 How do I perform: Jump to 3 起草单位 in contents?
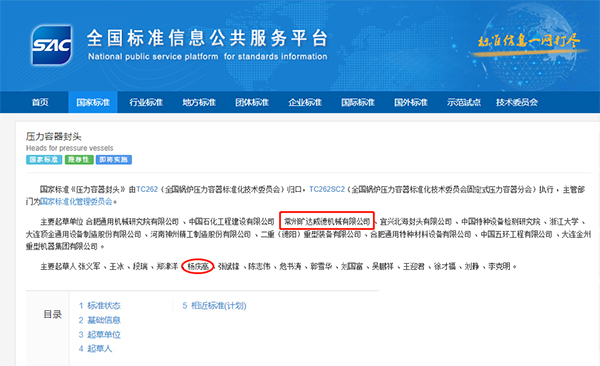click(100, 335)
